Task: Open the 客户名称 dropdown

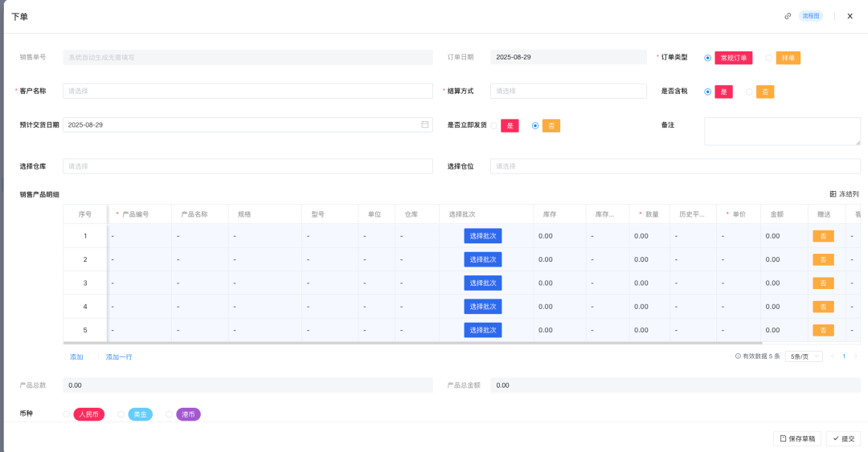Action: (x=248, y=92)
